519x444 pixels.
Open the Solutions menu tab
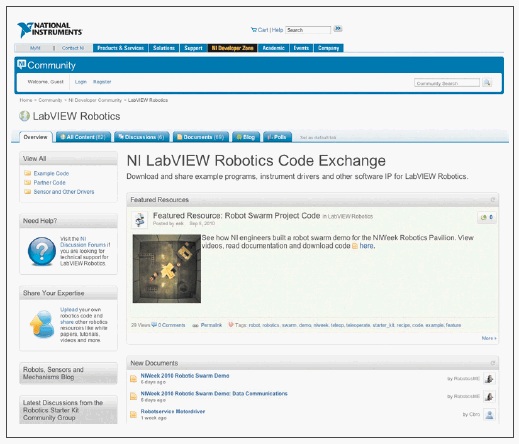point(164,48)
